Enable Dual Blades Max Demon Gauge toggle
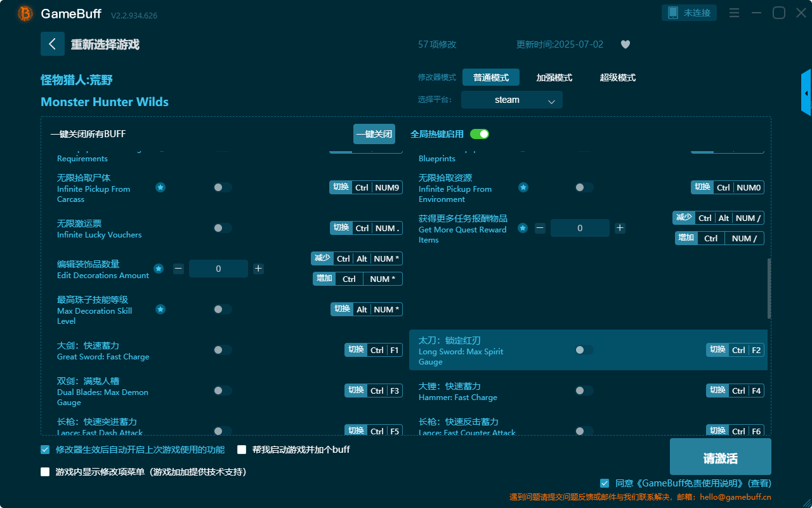 click(223, 391)
